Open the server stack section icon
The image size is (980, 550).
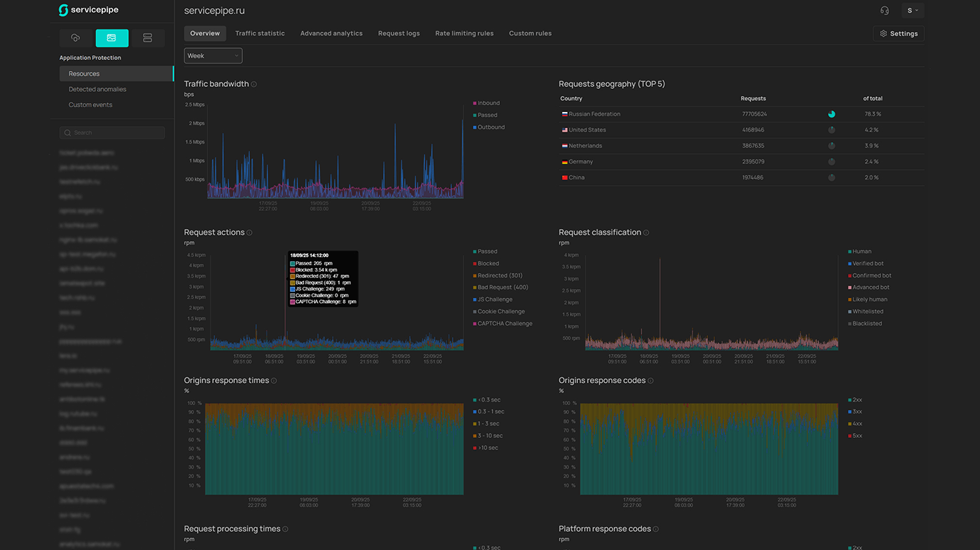[148, 38]
